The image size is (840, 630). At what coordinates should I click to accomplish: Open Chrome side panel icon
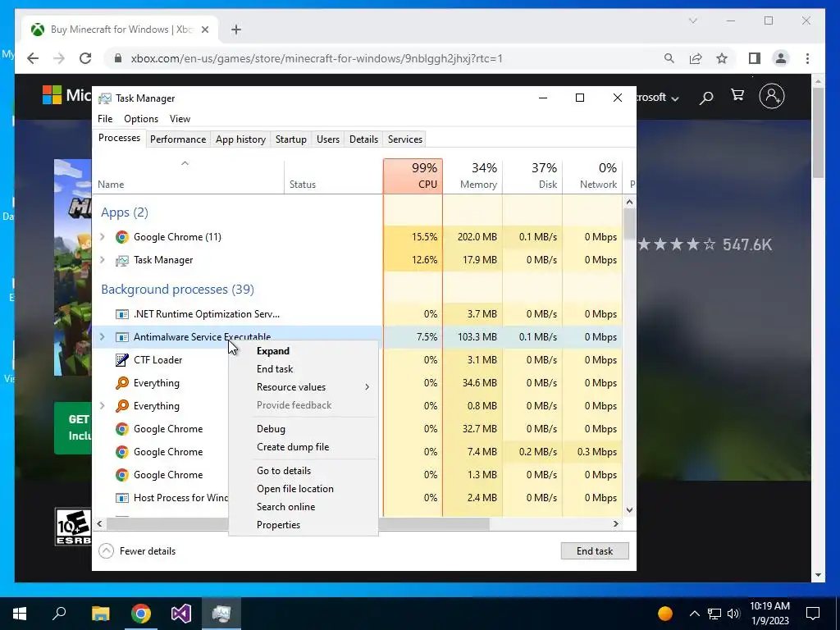pos(755,58)
